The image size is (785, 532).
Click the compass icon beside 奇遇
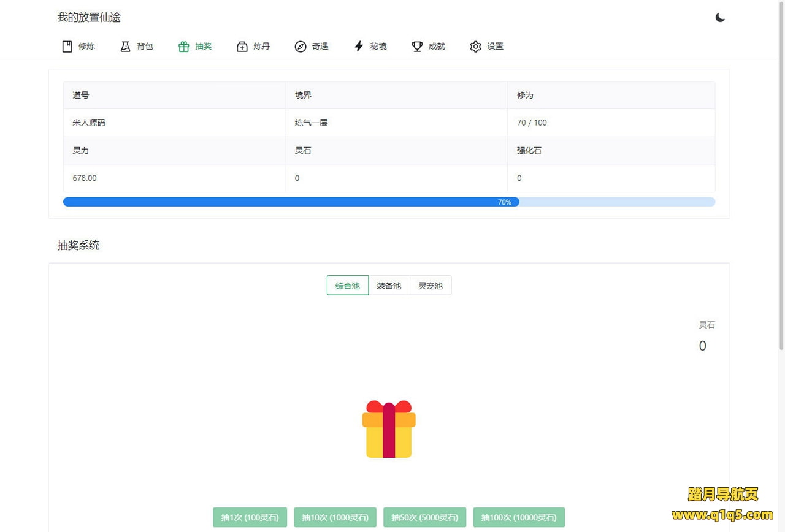301,47
